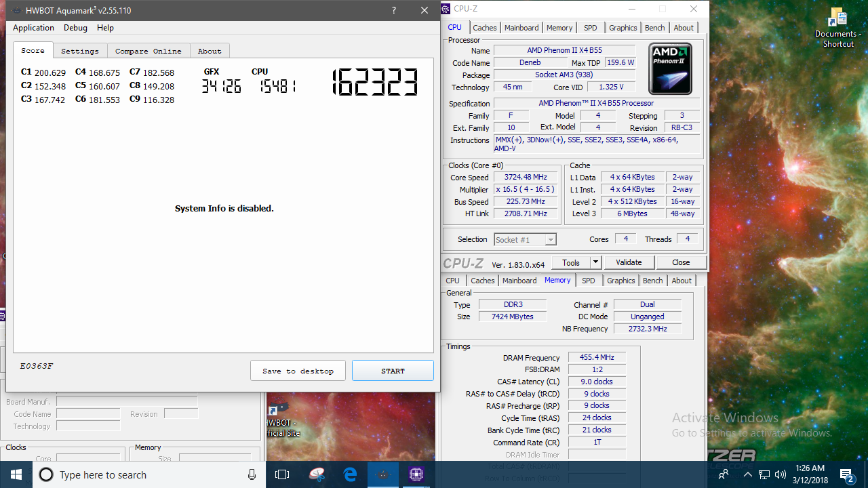Screen dimensions: 868x488
Task: Open the People icon in the system tray
Action: coord(724,474)
